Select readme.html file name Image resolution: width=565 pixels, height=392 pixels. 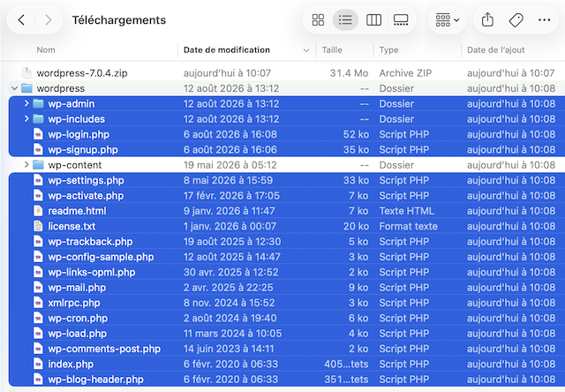77,211
